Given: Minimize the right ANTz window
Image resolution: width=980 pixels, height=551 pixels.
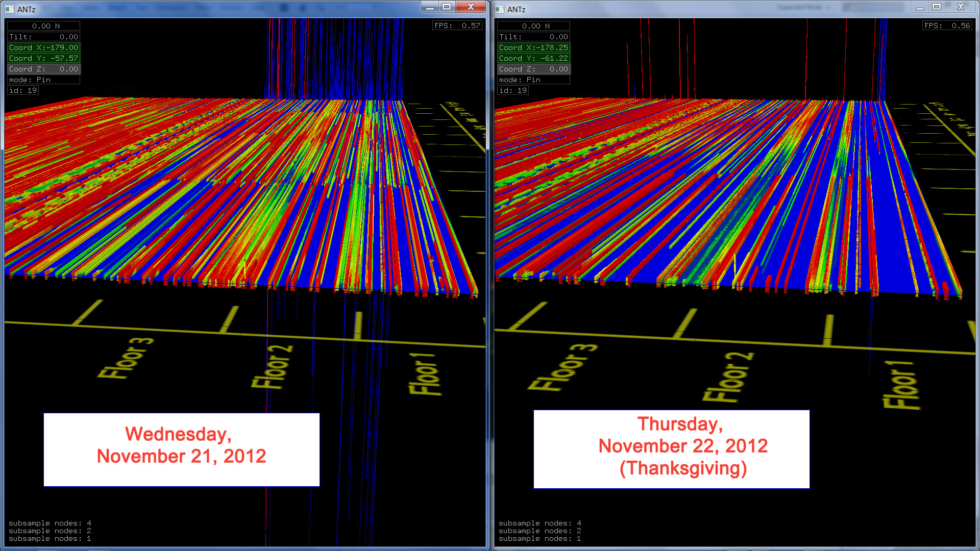Looking at the screenshot, I should (920, 7).
